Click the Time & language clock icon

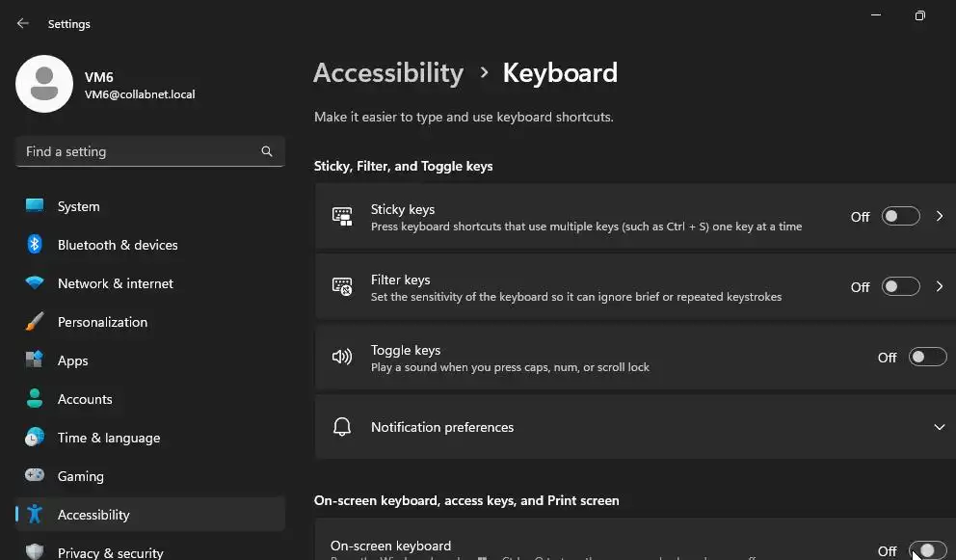pos(35,438)
